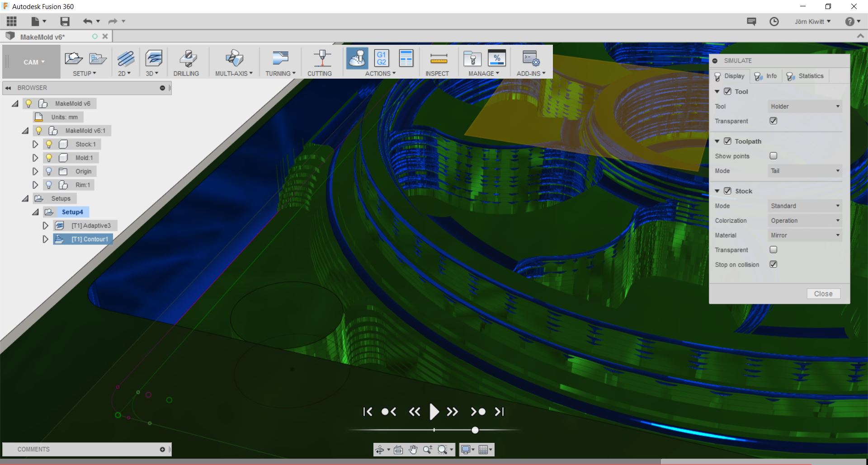Open the job status clock icon
Viewport: 868px width, 465px height.
tap(774, 21)
